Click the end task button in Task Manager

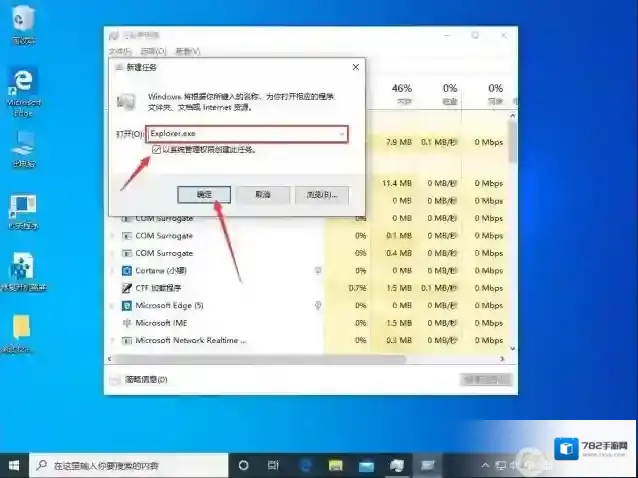tap(486, 380)
